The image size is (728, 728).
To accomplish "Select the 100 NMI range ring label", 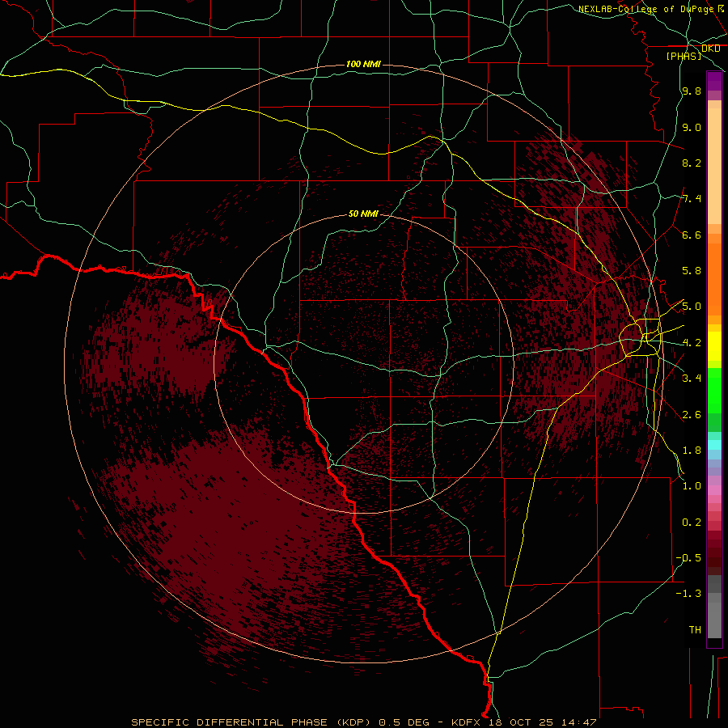I will tap(363, 64).
